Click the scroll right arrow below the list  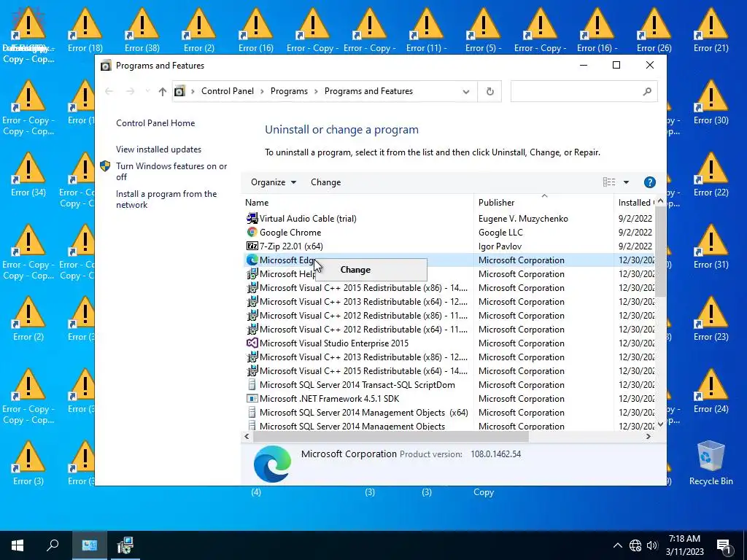point(648,436)
